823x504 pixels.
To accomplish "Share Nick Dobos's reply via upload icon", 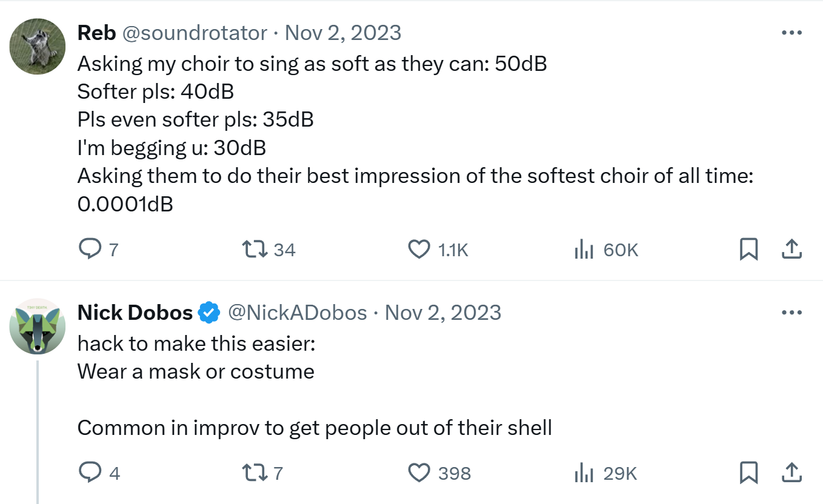I will 792,472.
